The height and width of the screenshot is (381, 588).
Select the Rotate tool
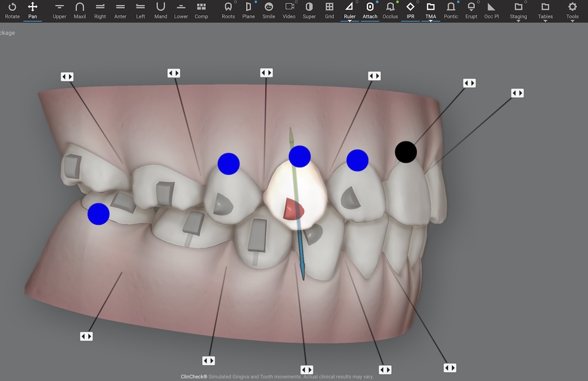[12, 10]
